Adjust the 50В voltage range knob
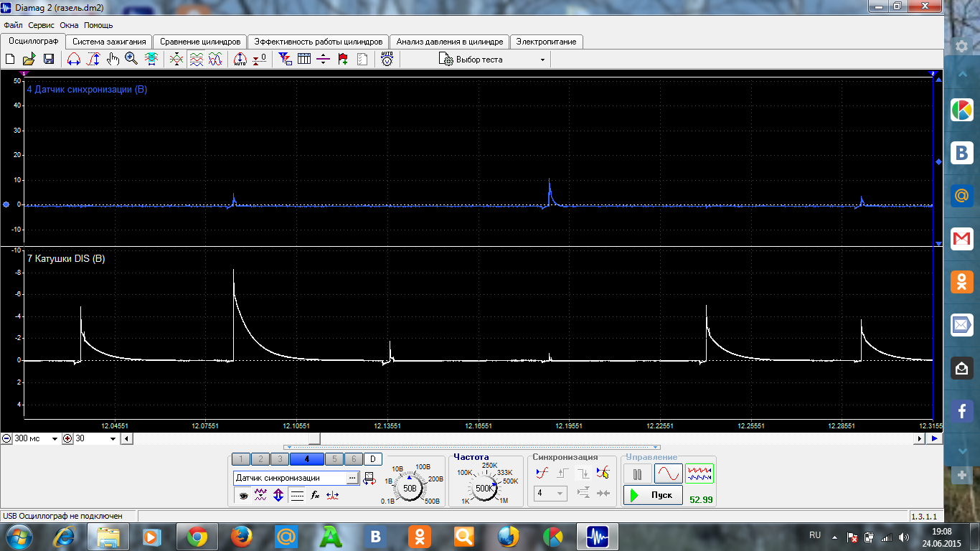 tap(410, 488)
